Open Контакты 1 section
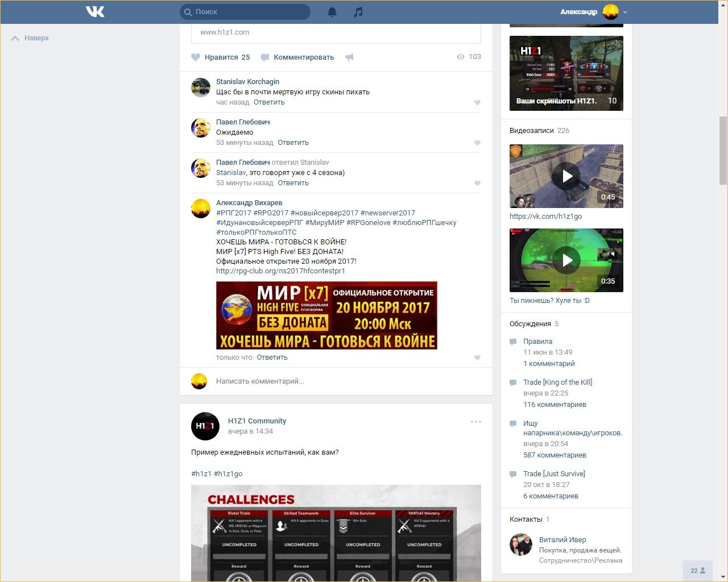This screenshot has height=582, width=728. pyautogui.click(x=530, y=519)
